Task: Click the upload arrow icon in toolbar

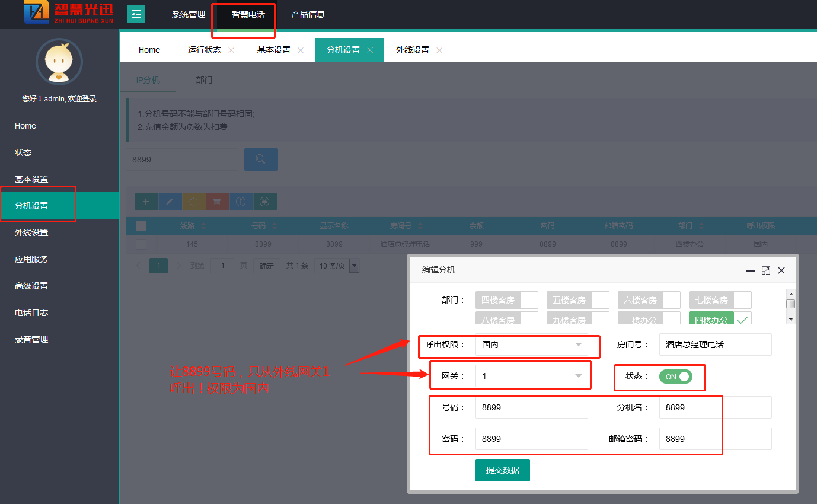Action: 241,202
